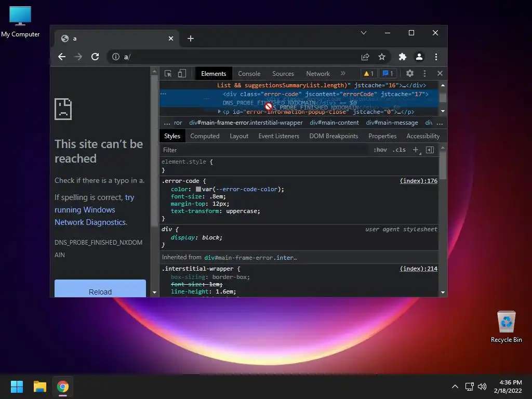Close the DevTools panel
532x399 pixels.
440,73
